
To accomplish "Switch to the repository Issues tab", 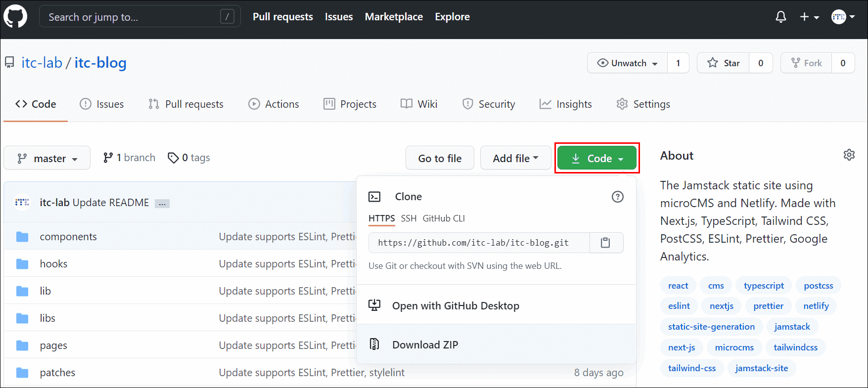I will coord(102,104).
